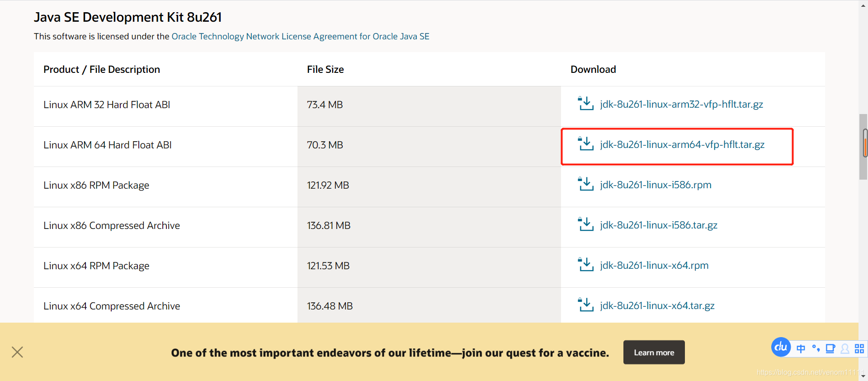The image size is (868, 381).
Task: Click the Product / File Description column header
Action: coord(102,69)
